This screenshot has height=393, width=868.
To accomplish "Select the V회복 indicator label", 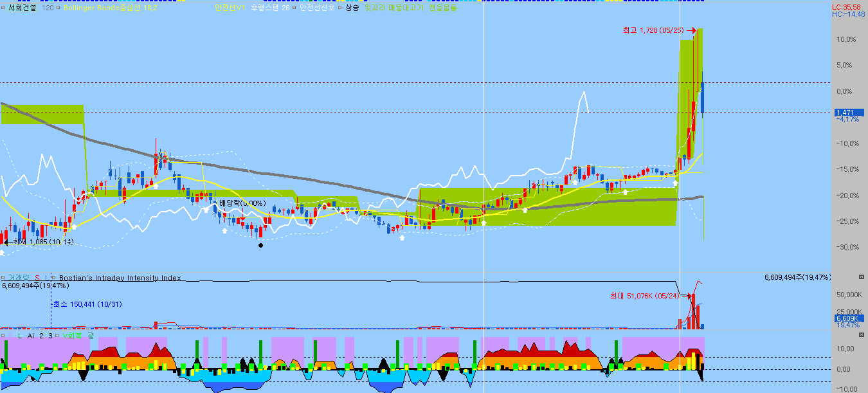I will (72, 336).
